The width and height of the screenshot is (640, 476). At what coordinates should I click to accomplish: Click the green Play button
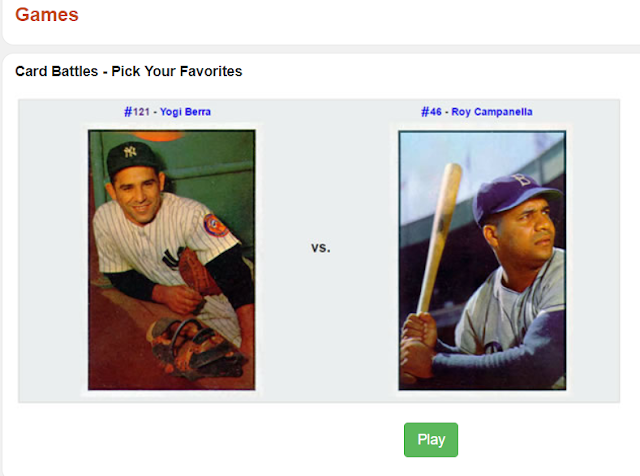tap(431, 440)
